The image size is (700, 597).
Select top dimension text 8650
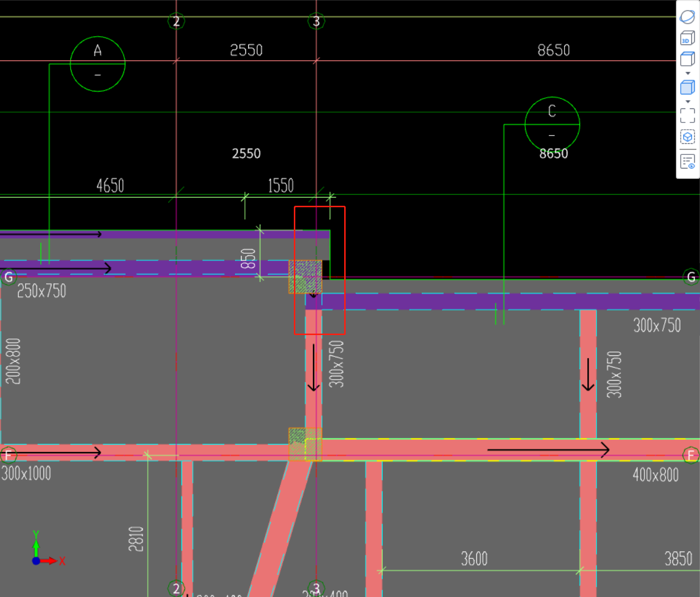[553, 50]
